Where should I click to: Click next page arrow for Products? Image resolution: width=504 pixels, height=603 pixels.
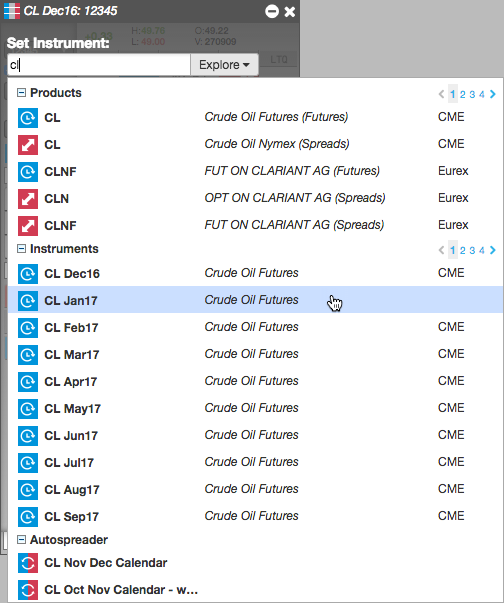tap(493, 94)
